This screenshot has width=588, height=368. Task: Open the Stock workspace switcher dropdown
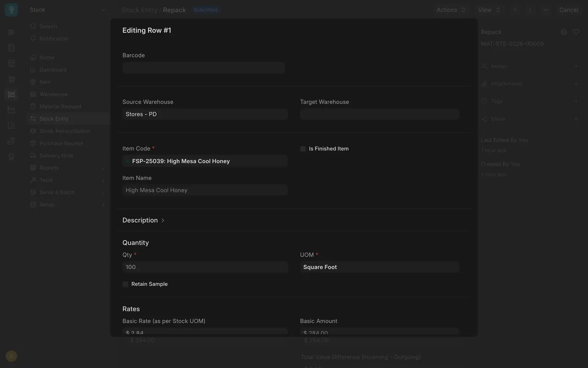67,10
